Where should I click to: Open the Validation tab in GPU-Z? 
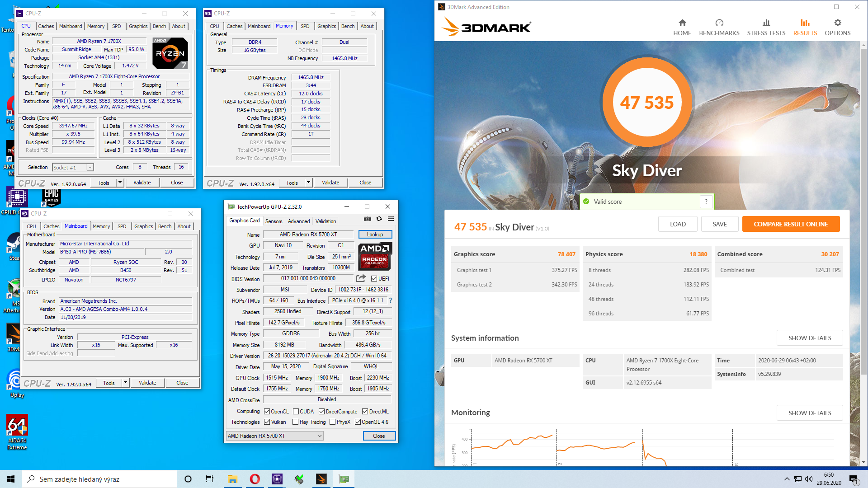[x=325, y=221]
